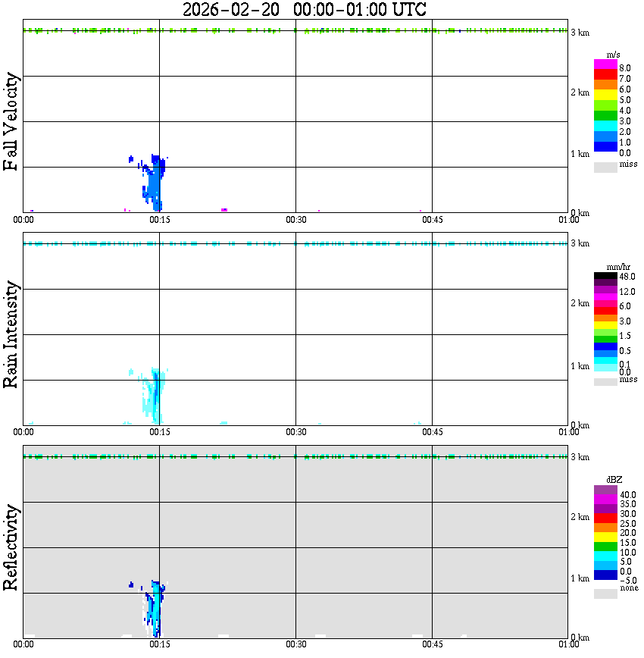
Task: Click the 'Fall Velocity' axis label
Action: 11,121
